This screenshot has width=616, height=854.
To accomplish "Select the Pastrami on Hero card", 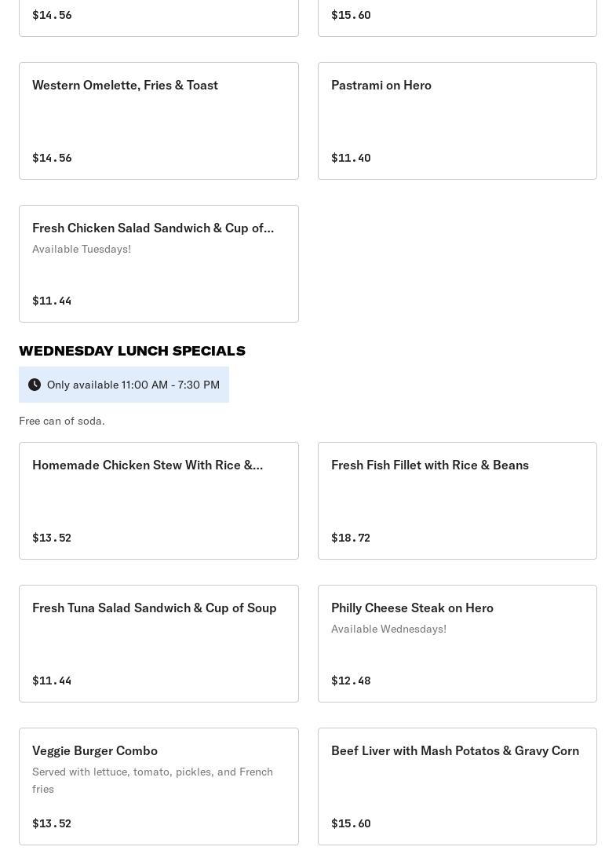I will coord(457,121).
